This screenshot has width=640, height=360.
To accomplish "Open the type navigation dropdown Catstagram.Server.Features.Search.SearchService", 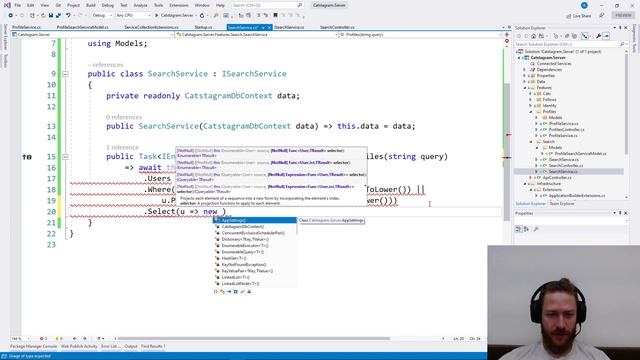I will pos(257,35).
